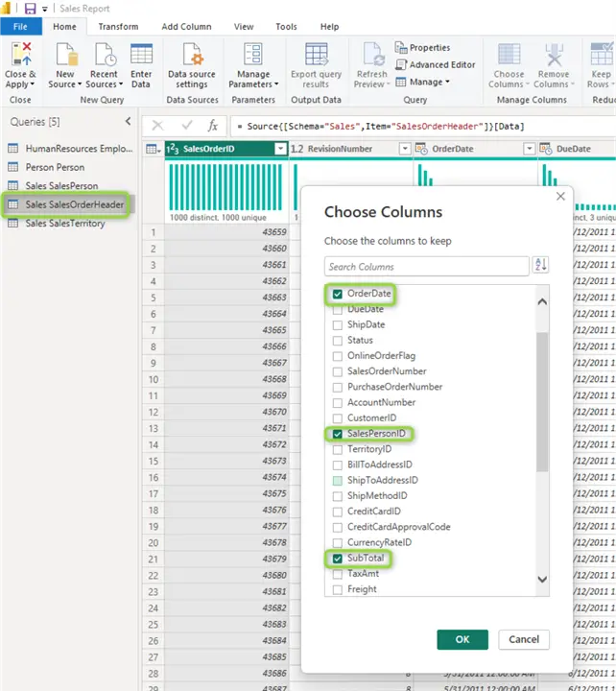Open the Help tab
The image size is (616, 691).
(329, 27)
